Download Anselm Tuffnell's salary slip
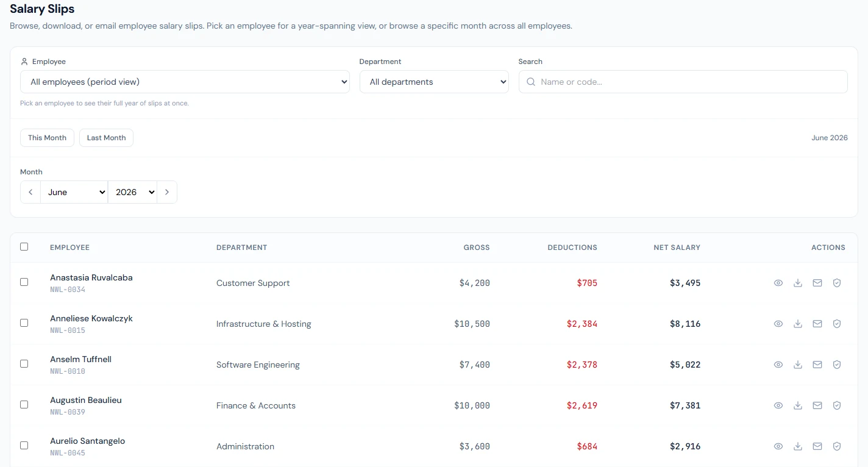Screen dimensions: 868x467 tap(798, 365)
